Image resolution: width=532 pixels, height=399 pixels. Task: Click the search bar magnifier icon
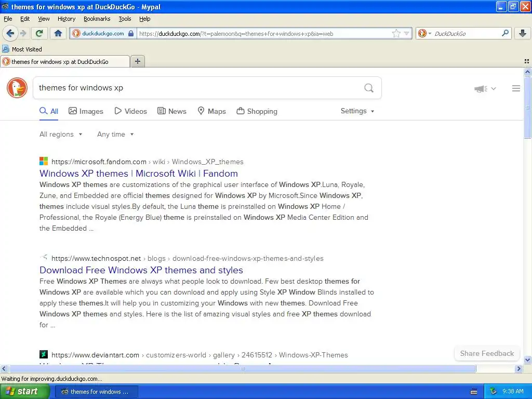(505, 33)
